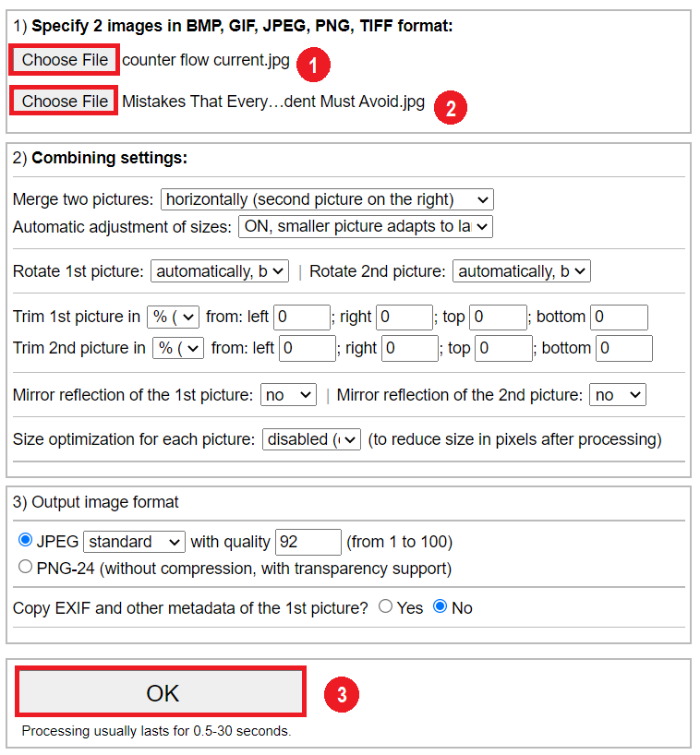Viewport: 700px width, 755px height.
Task: Open Size optimization for each picture dropdown
Action: coord(312,439)
